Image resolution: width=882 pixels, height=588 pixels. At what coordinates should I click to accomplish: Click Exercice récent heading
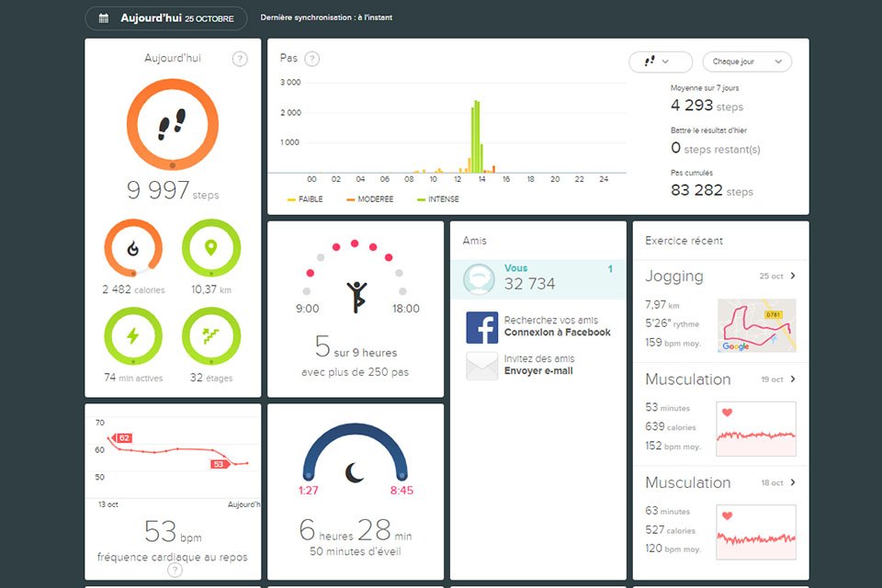[684, 241]
